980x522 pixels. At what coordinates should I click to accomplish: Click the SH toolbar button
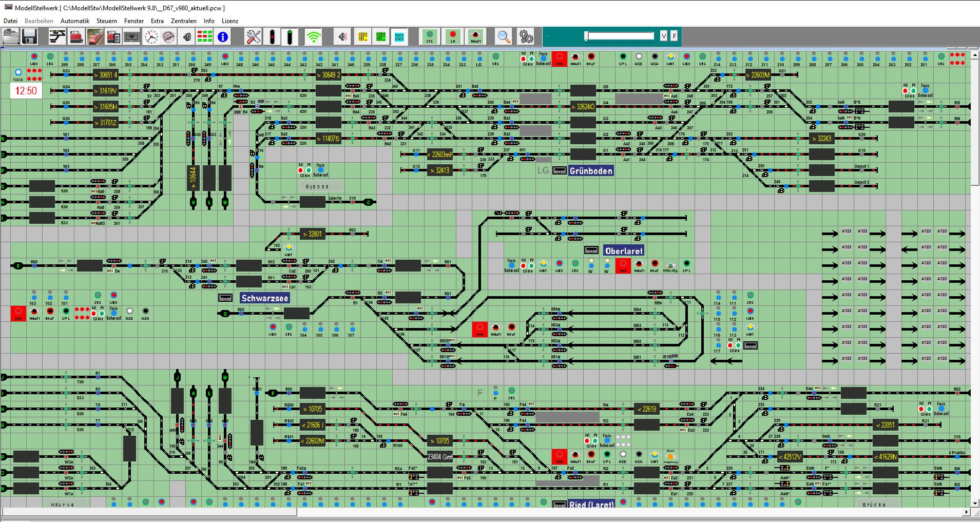pyautogui.click(x=453, y=37)
